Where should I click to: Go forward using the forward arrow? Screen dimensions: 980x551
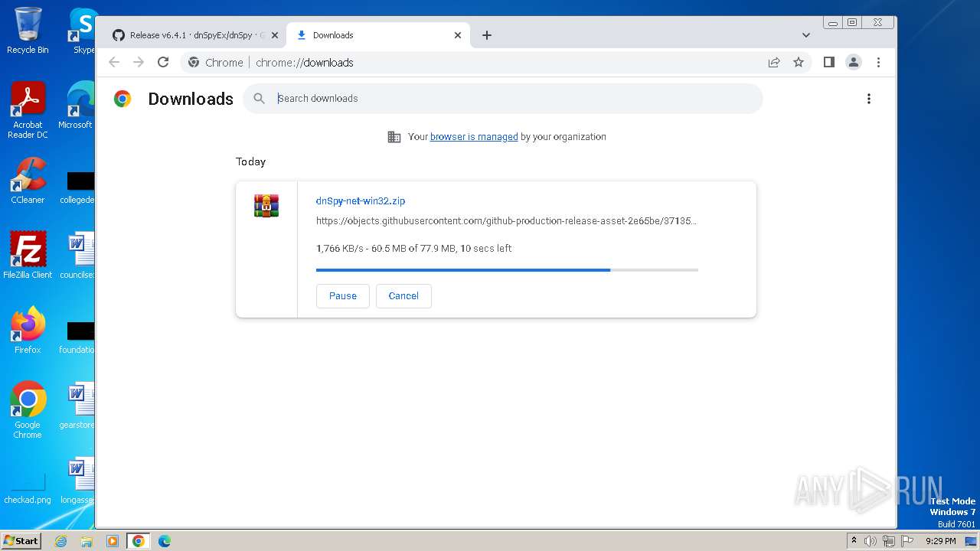tap(139, 63)
